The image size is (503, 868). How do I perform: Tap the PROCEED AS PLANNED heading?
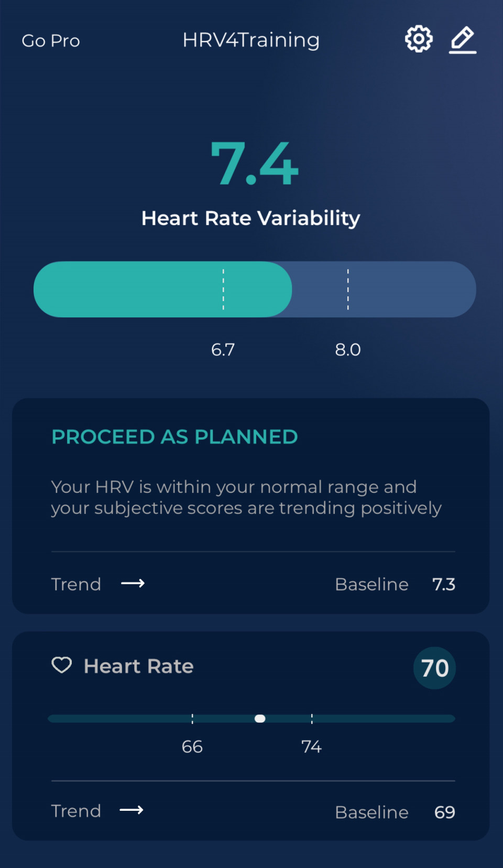174,437
